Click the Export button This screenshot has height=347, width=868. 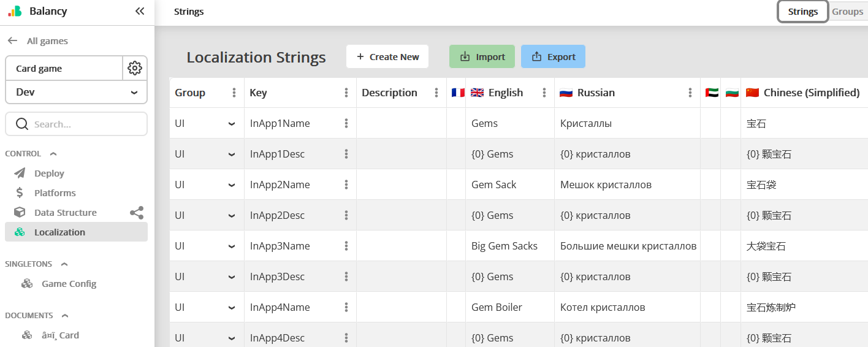pos(553,56)
